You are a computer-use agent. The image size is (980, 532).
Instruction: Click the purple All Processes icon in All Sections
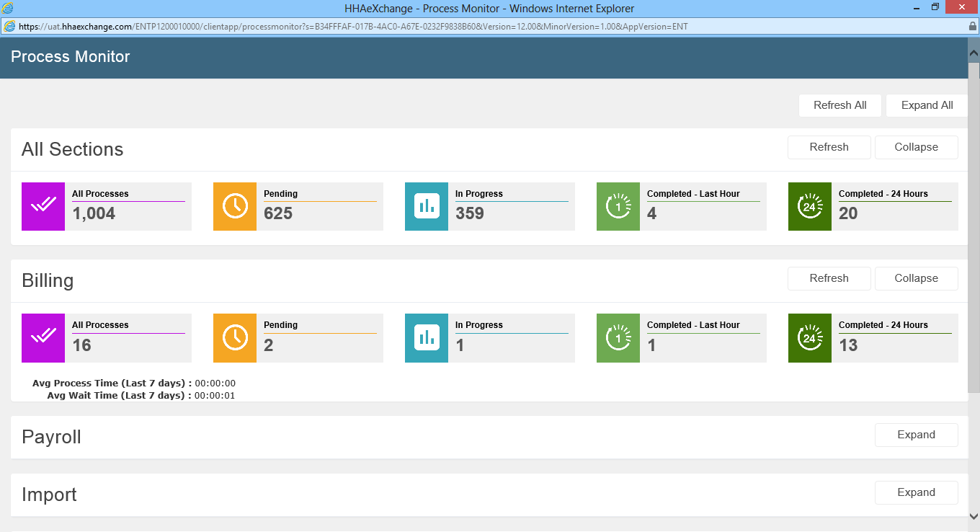(43, 206)
